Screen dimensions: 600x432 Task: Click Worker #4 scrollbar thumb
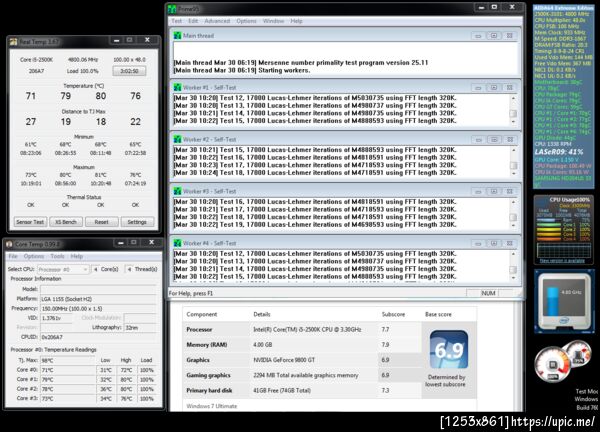514,269
